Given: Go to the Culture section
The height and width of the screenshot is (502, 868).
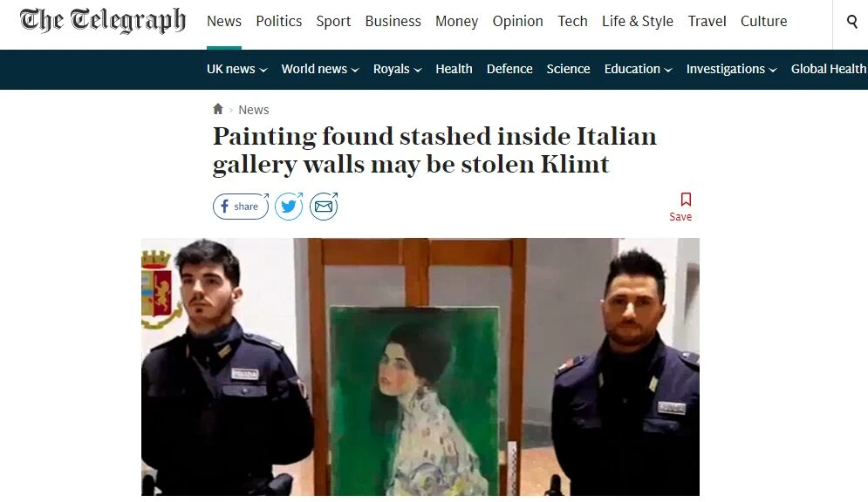Looking at the screenshot, I should click(763, 21).
